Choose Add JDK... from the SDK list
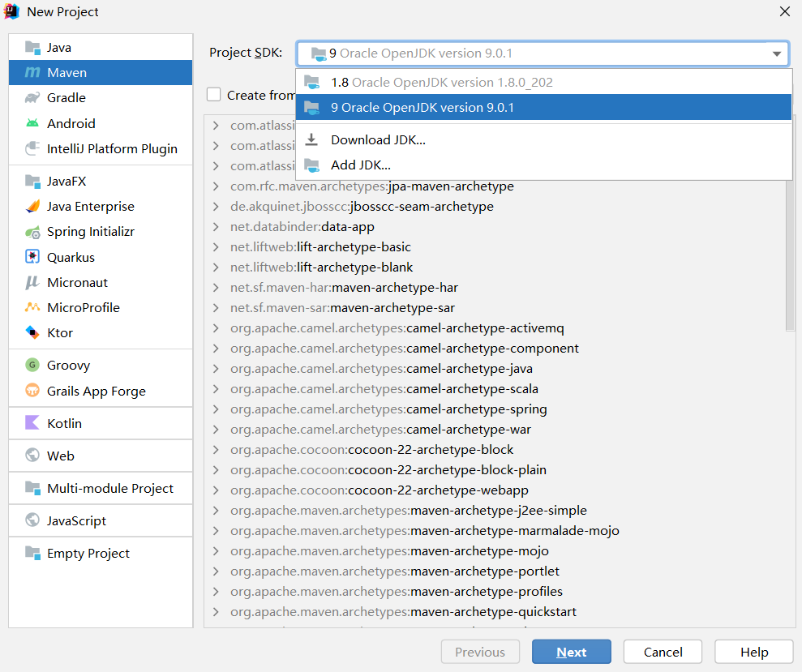Image resolution: width=802 pixels, height=672 pixels. (543, 165)
